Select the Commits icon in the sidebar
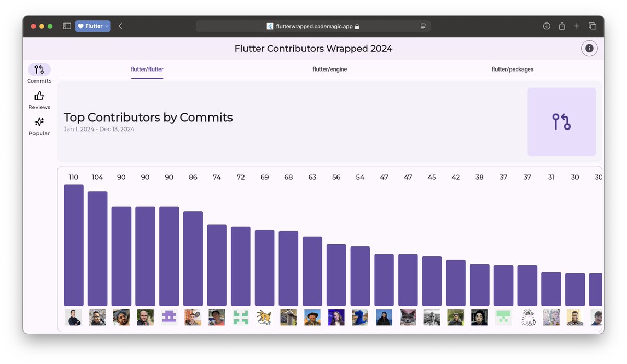Screen dimensions: 627x364 coord(39,70)
